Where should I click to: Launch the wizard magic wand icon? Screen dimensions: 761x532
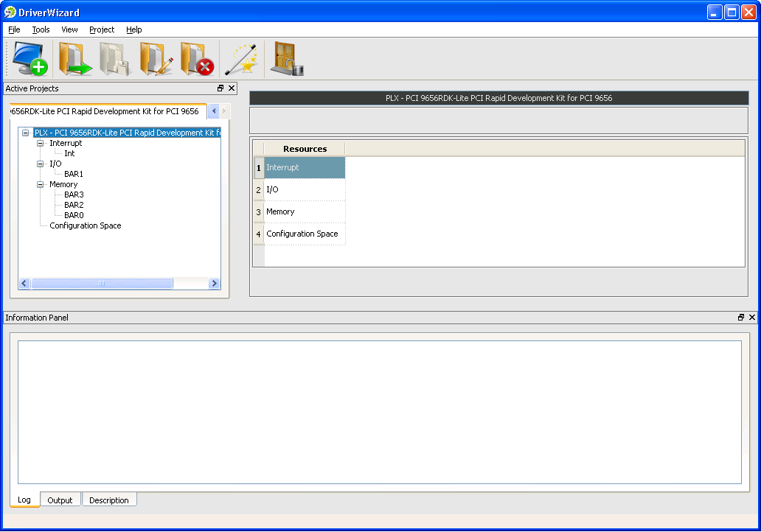tap(242, 59)
